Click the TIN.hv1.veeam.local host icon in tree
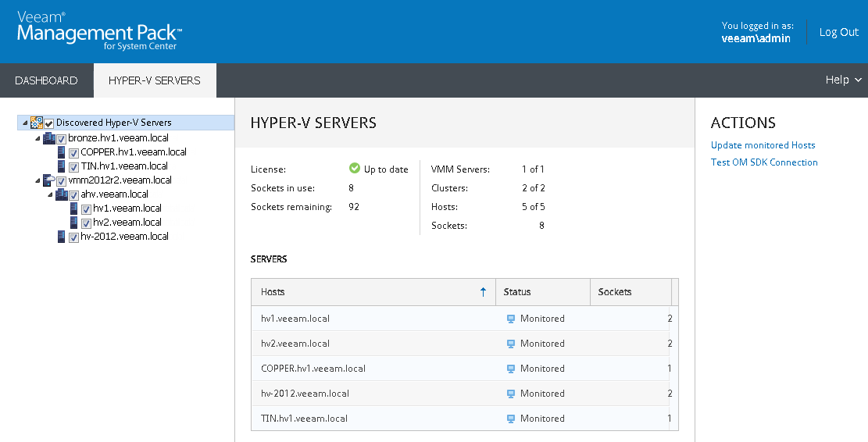868x442 pixels. click(x=62, y=166)
